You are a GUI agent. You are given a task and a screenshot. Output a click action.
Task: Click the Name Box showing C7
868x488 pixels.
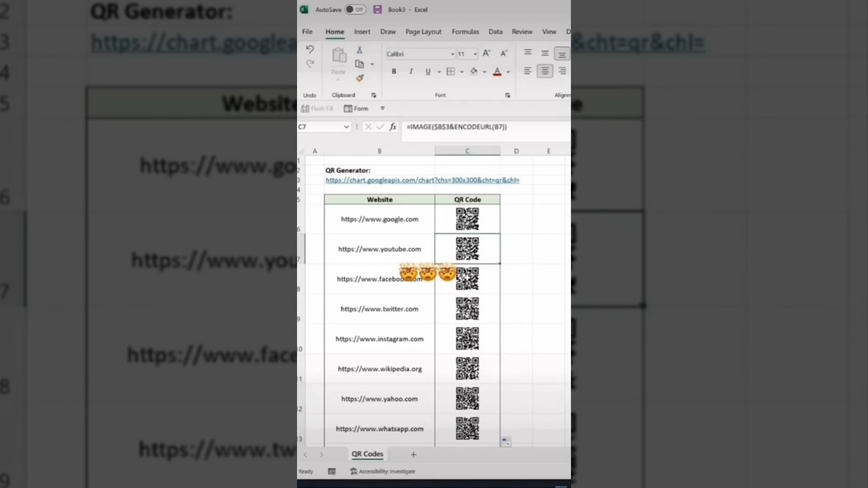pos(319,127)
